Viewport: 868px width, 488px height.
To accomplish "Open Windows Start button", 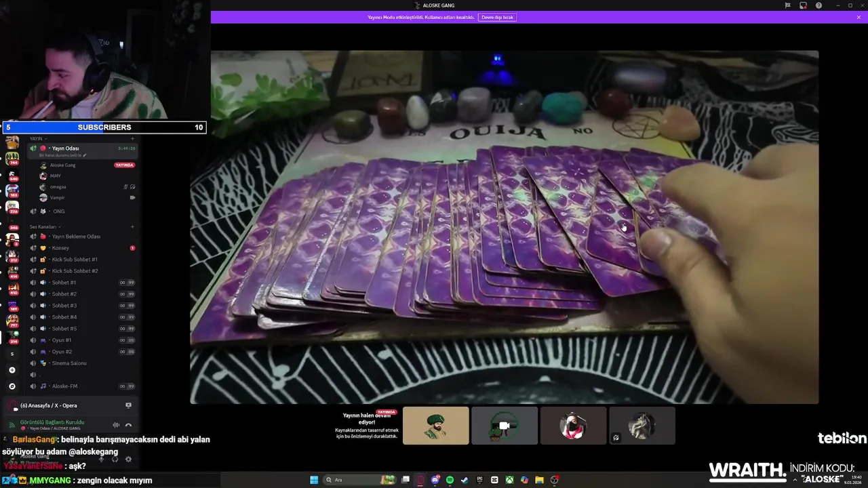I will tap(314, 480).
